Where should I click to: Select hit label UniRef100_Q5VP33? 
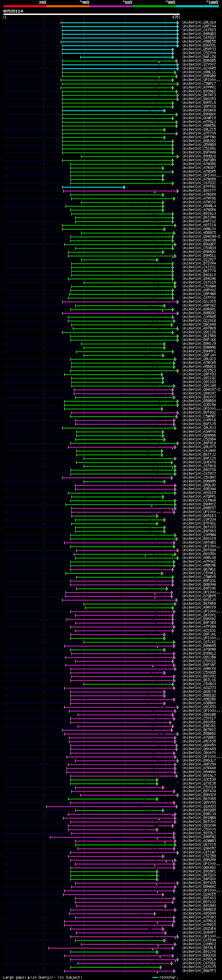[x=199, y=49]
